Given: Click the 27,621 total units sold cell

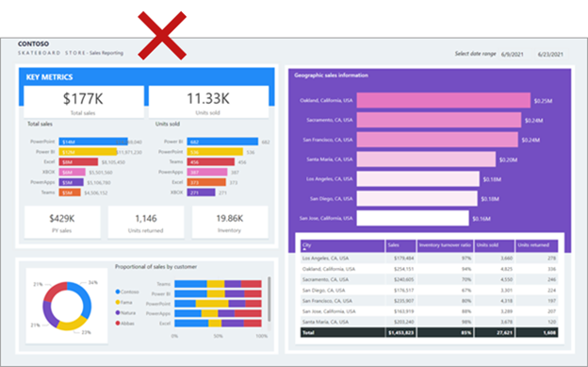Looking at the screenshot, I should [494, 333].
